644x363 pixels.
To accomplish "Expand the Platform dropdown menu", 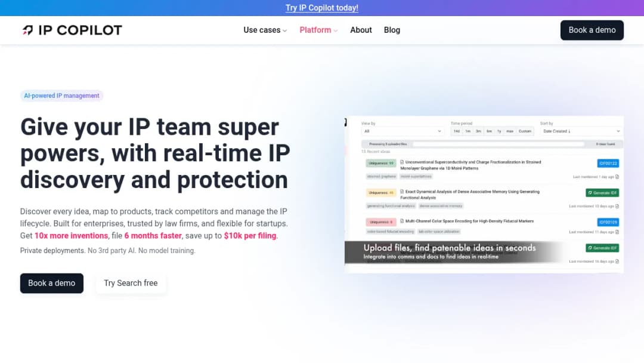I will 318,30.
